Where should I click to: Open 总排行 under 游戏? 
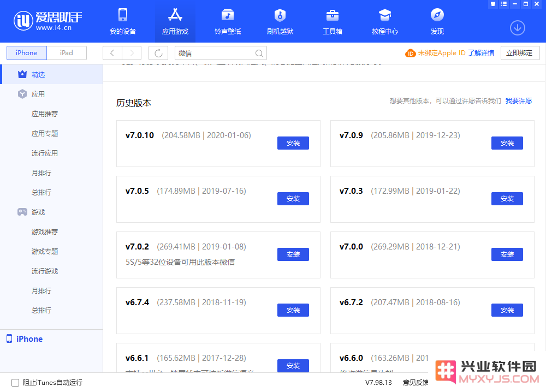pos(41,311)
